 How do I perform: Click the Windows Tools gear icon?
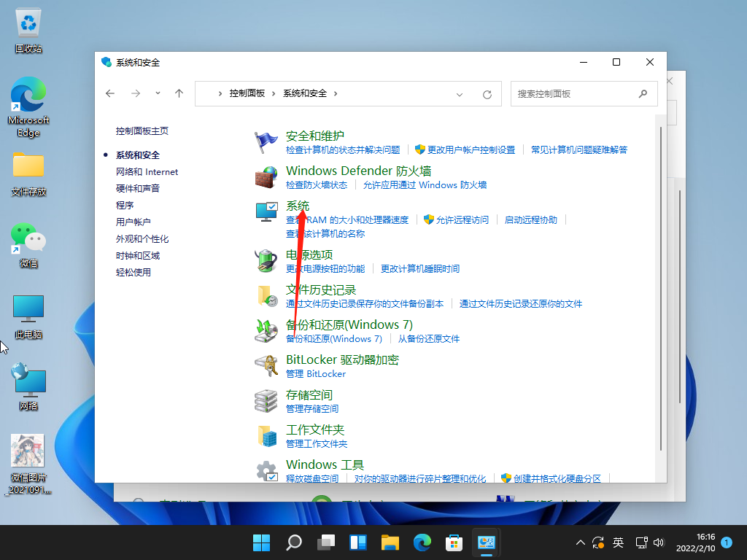tap(266, 470)
